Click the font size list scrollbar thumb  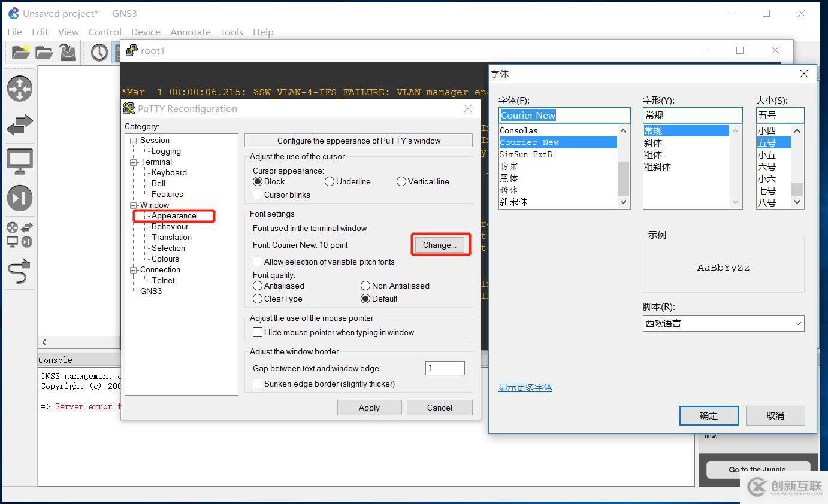click(x=797, y=189)
